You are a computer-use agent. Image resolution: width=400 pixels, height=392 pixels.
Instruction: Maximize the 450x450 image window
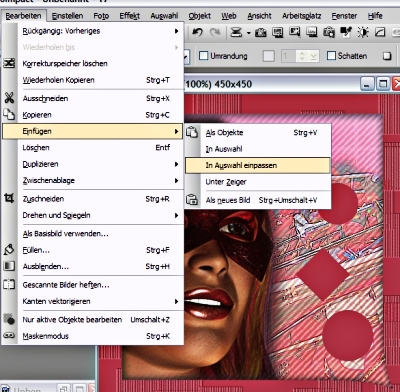(x=383, y=84)
